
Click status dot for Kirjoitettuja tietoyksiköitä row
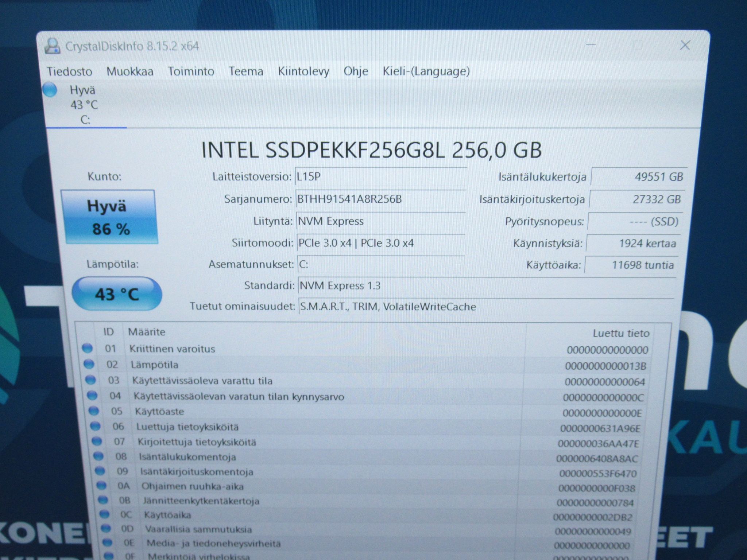click(97, 441)
